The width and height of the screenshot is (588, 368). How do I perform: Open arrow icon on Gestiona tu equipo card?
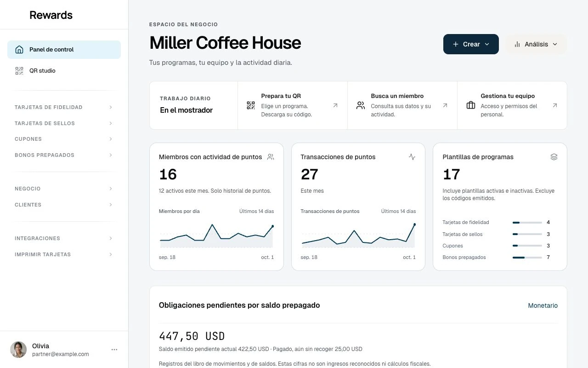(555, 105)
